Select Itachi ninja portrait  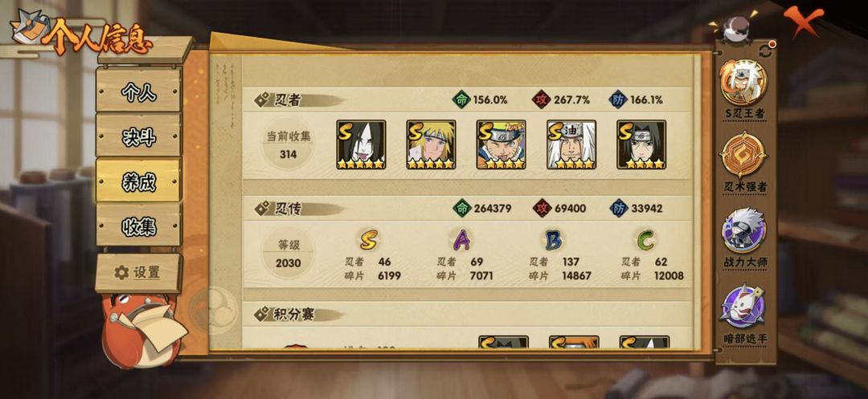point(641,145)
